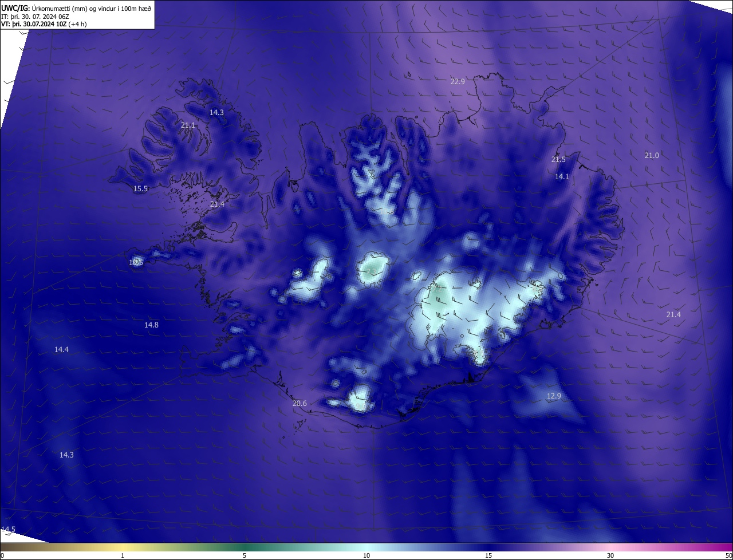Click the 1 tick label on colour scale

123,555
